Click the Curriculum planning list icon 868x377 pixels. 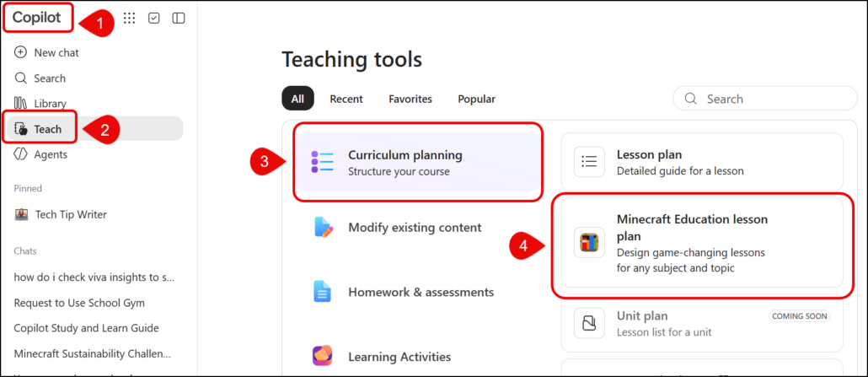click(x=322, y=161)
